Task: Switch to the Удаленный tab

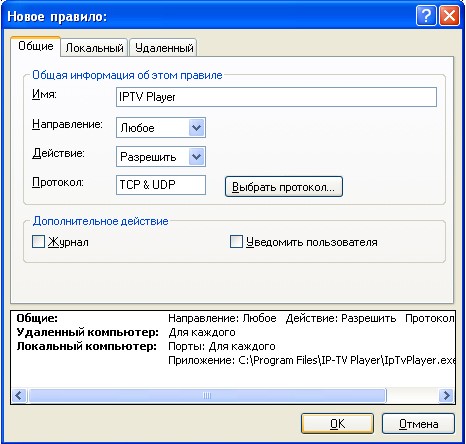Action: coord(164,48)
